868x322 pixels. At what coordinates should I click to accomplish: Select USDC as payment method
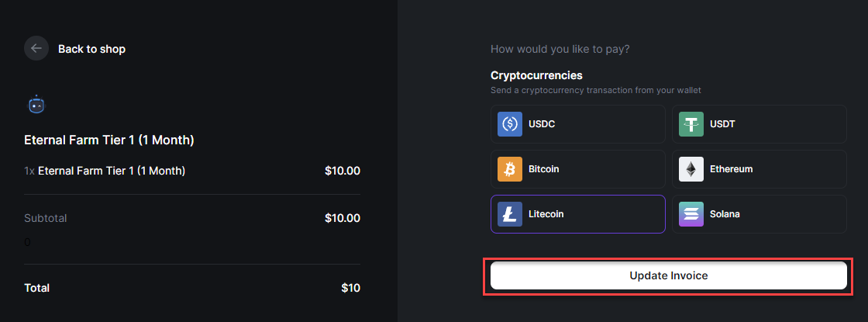[578, 124]
